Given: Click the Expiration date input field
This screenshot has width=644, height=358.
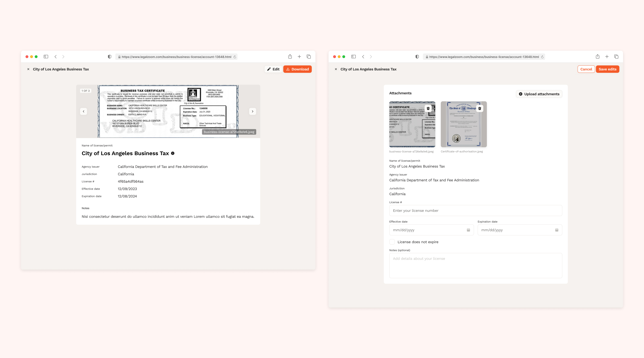Looking at the screenshot, I should pos(520,230).
